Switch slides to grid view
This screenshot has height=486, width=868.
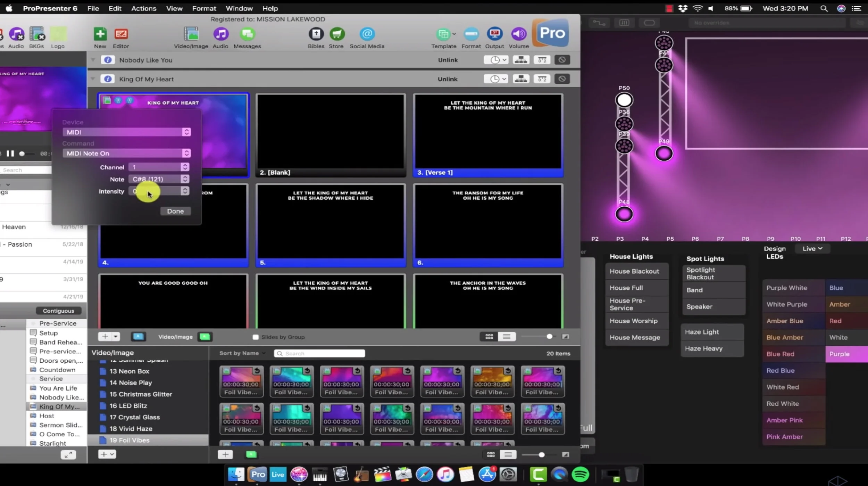pos(489,337)
